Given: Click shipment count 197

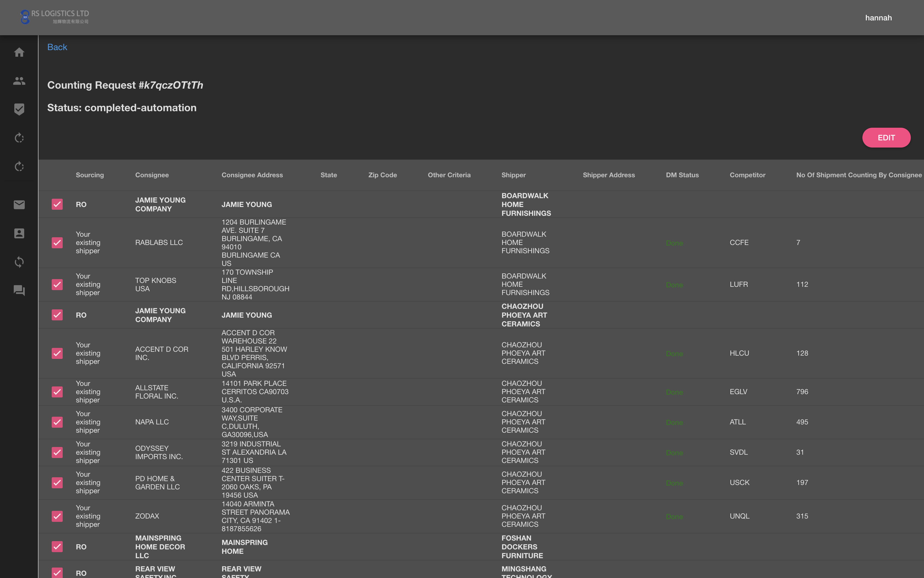Looking at the screenshot, I should click(802, 482).
